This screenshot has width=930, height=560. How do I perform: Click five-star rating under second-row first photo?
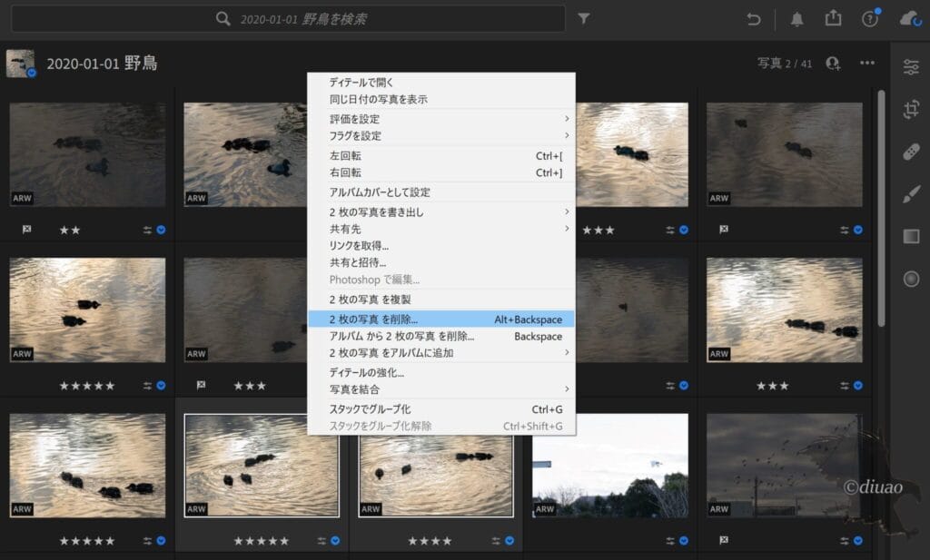point(86,386)
